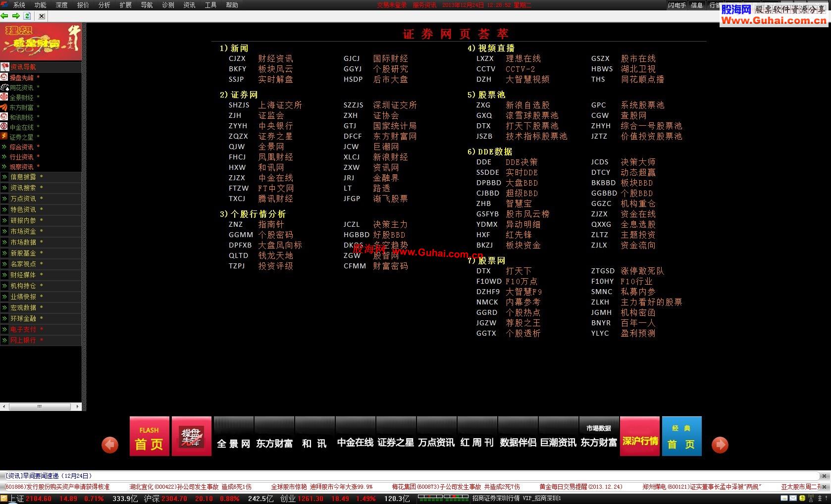Open the FLASH 首页 tile

(x=149, y=437)
